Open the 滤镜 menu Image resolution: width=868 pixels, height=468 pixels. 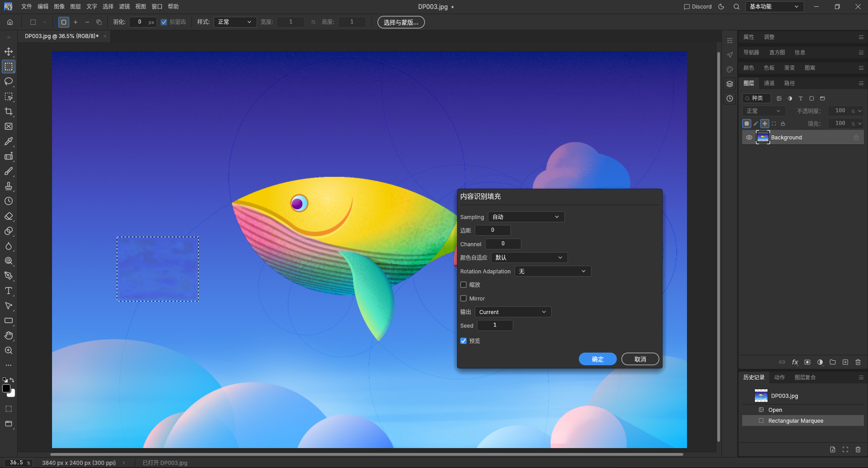tap(124, 7)
